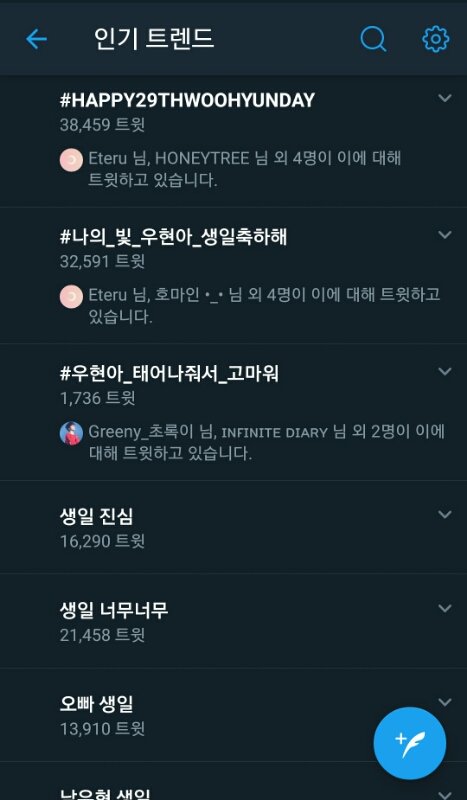Expand options for #나의_빛_우현아_생일축하해 trend
This screenshot has height=800, width=467.
coord(445,235)
